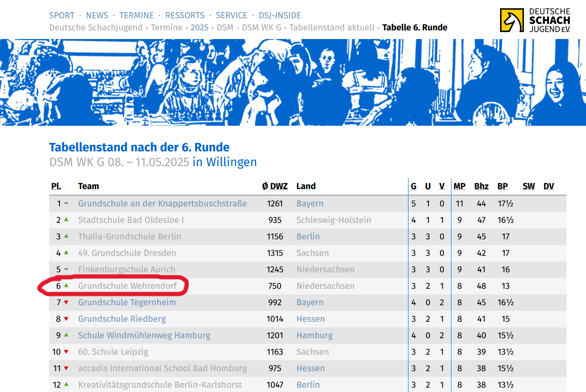
Task: Click the Deutsche Schachjugend knight logo
Action: click(512, 20)
